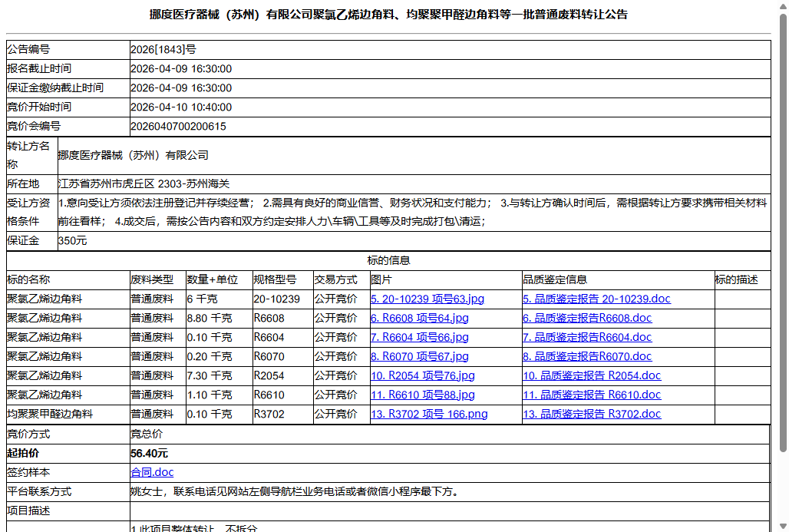Select the auction ID 2026040700200615
This screenshot has width=789, height=532.
coord(178,127)
